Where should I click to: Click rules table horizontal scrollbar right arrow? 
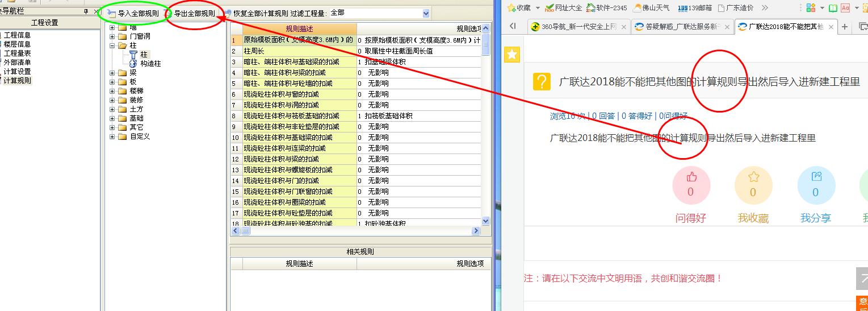point(476,231)
